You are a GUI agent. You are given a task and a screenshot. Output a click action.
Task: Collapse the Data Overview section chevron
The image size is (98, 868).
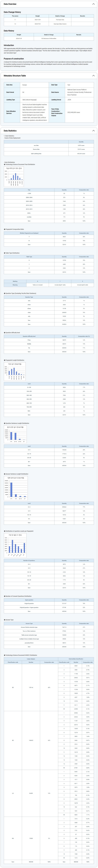pyautogui.click(x=93, y=4)
